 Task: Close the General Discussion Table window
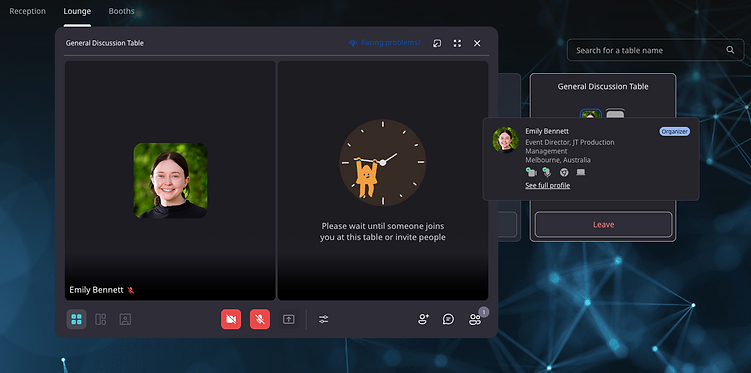[x=477, y=43]
